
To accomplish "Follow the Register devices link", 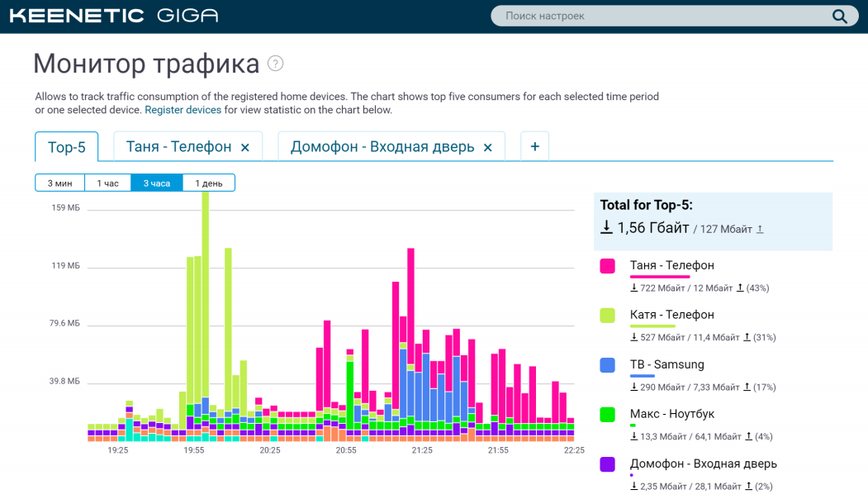I will (x=183, y=110).
